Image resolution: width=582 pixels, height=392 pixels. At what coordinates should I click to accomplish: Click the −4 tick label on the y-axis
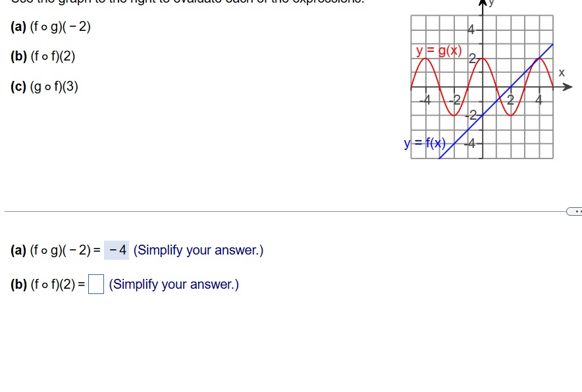click(x=470, y=143)
